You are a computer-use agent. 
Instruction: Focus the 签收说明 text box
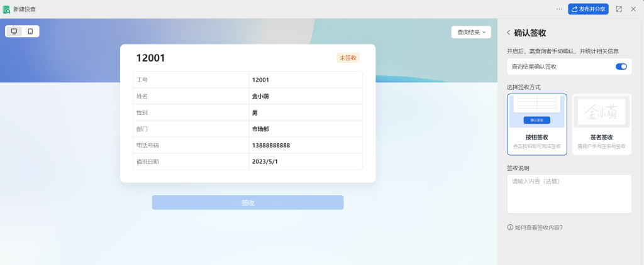[569, 194]
